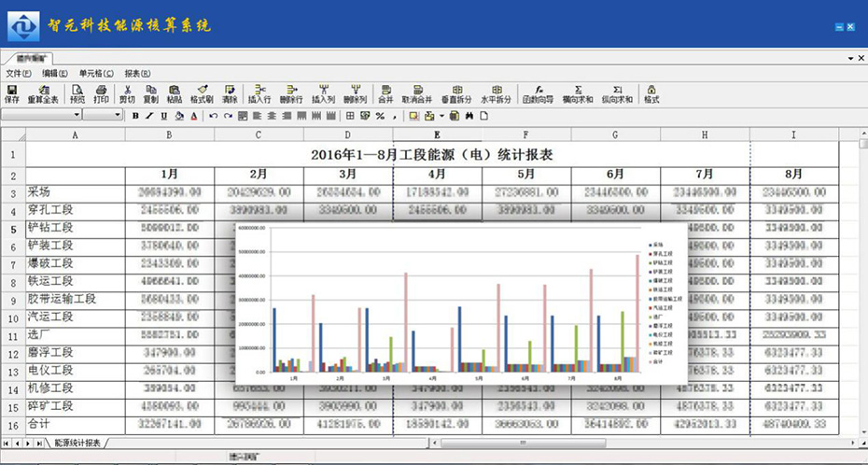The height and width of the screenshot is (465, 868).
Task: Open the font size dropdown
Action: coord(118,115)
